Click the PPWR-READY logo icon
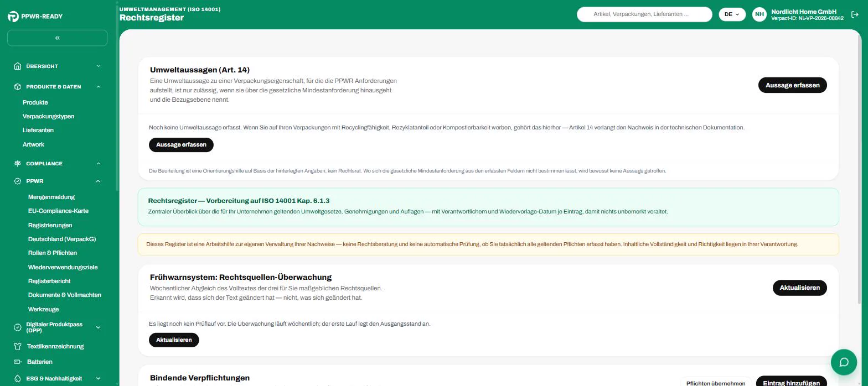868x386 pixels. pos(13,17)
